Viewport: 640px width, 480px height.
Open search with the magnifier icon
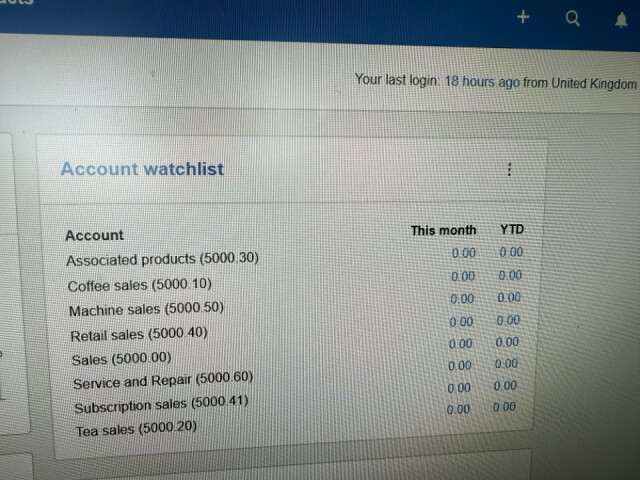coord(572,18)
